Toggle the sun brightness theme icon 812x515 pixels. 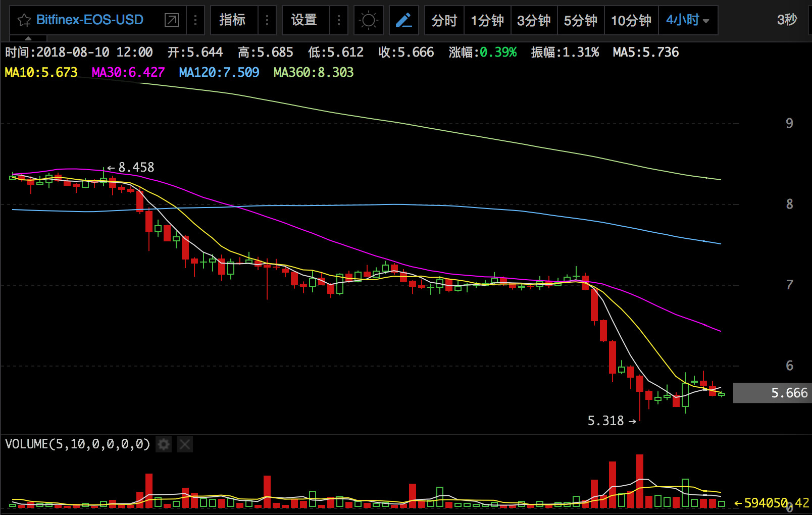[369, 20]
